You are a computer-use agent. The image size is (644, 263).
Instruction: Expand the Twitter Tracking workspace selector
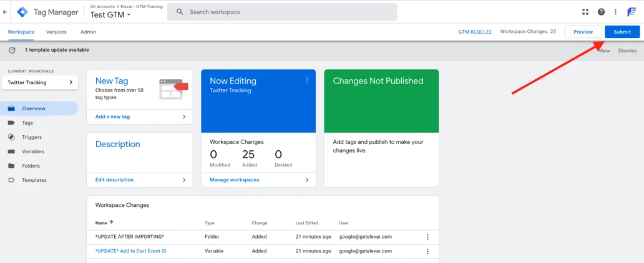pos(40,82)
